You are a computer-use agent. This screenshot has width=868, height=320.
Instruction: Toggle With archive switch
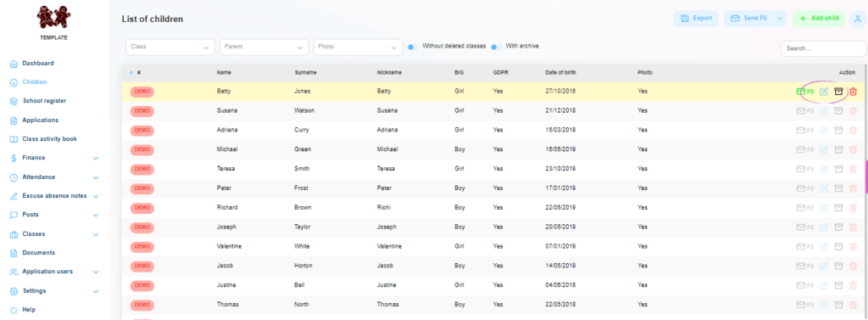tap(497, 48)
